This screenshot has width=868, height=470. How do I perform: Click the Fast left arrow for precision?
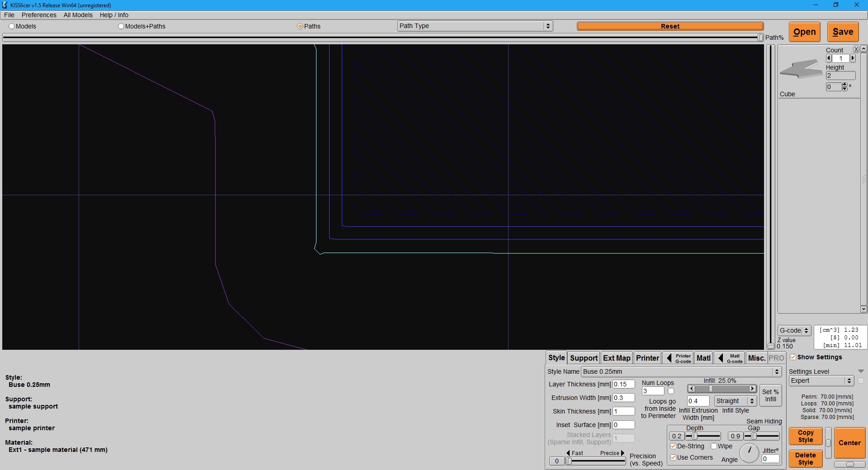tap(568, 453)
